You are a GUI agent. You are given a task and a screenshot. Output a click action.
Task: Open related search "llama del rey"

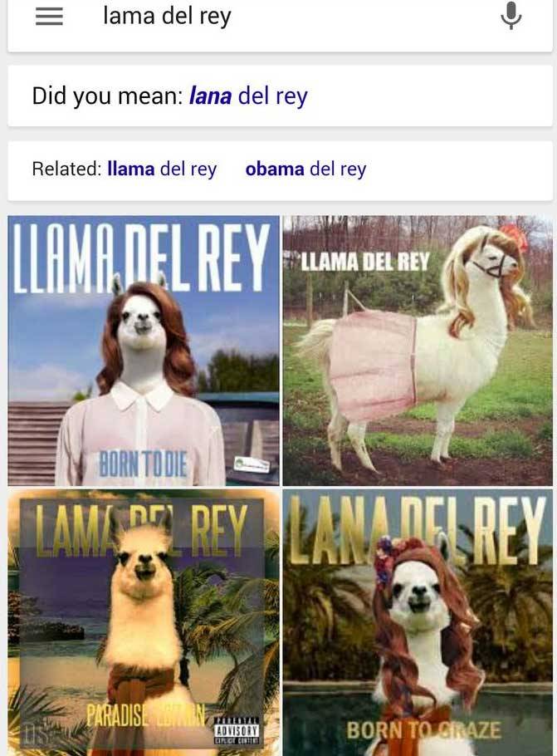(163, 169)
